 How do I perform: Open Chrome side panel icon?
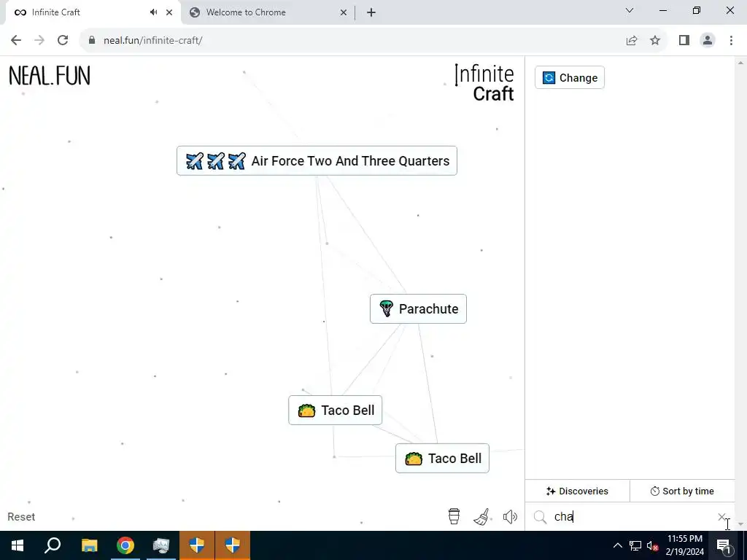tap(684, 41)
